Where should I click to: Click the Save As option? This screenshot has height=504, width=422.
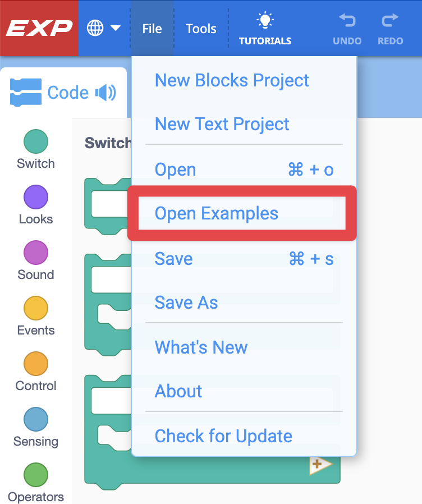186,303
